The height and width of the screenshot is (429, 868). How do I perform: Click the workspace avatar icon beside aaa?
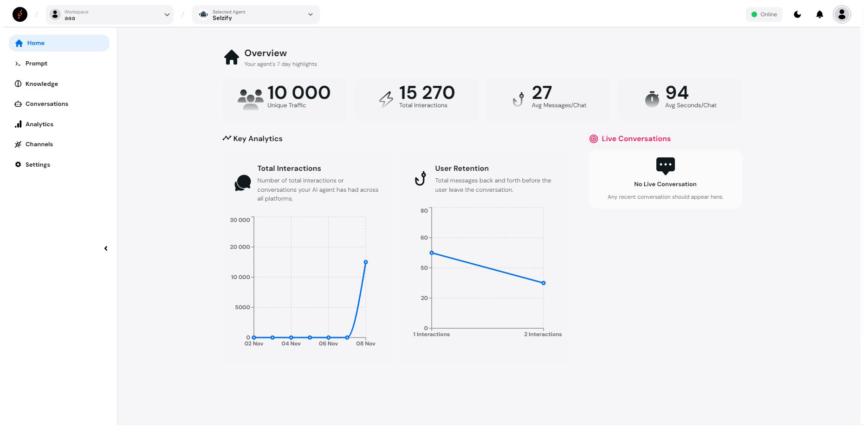[55, 14]
